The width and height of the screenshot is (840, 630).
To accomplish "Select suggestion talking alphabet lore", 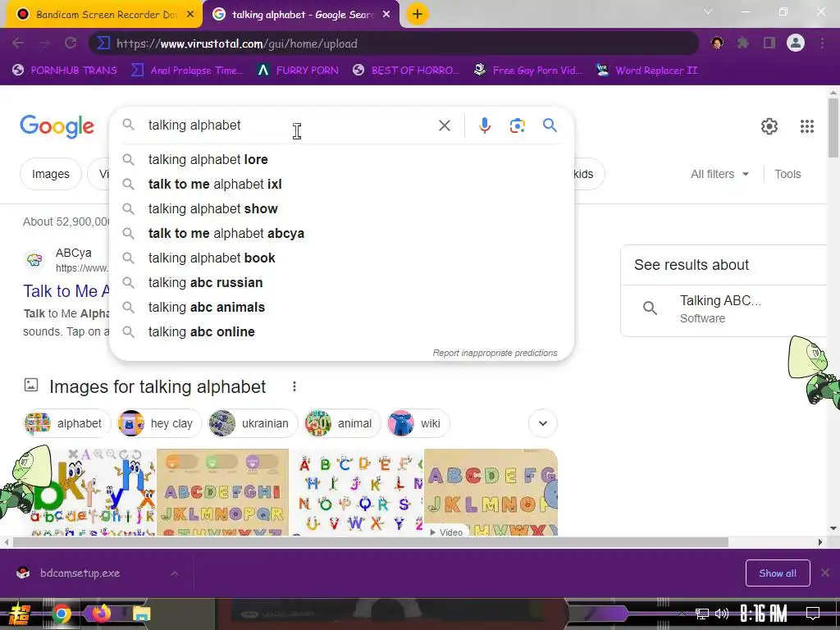I will click(x=341, y=160).
